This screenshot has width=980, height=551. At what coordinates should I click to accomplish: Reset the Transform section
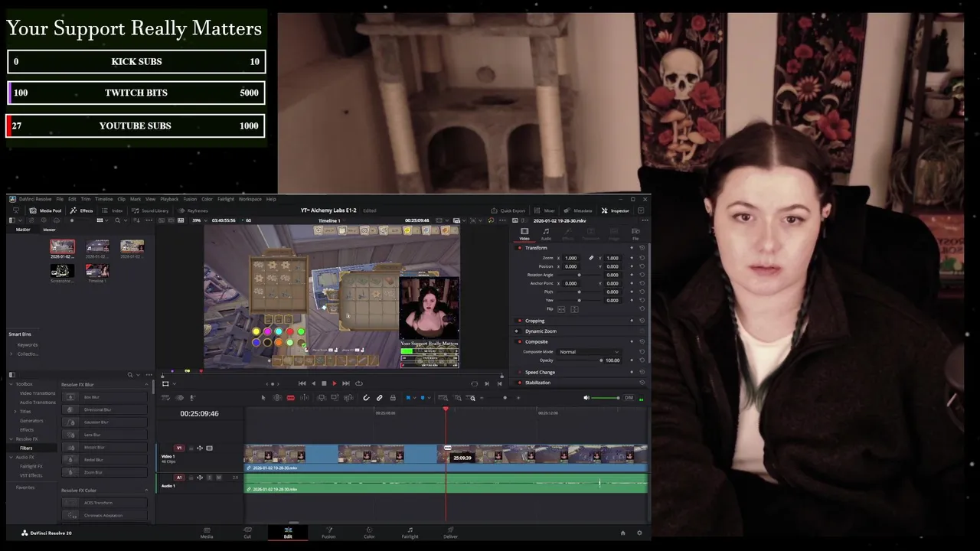[642, 248]
